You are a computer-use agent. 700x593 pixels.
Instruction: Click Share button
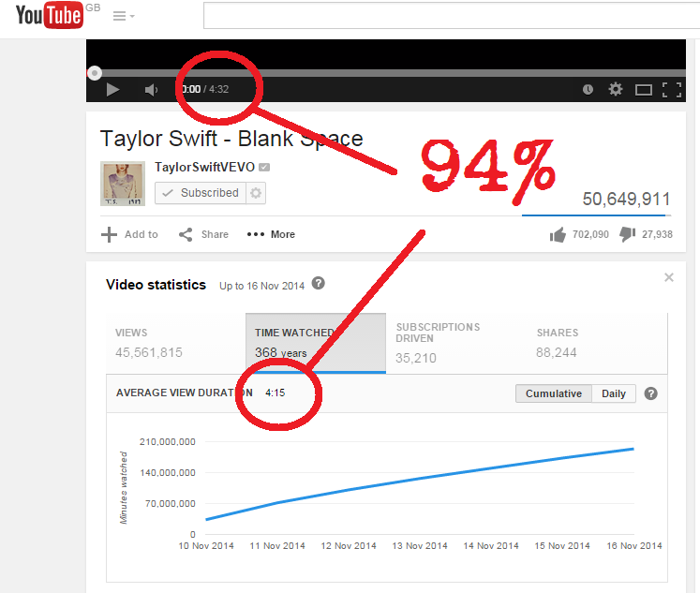point(203,234)
